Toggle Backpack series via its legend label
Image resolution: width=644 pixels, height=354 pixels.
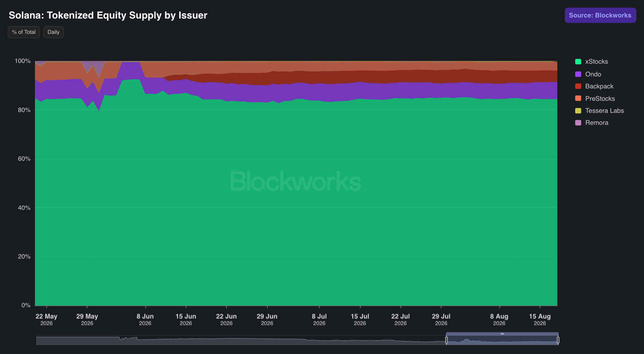(x=599, y=86)
